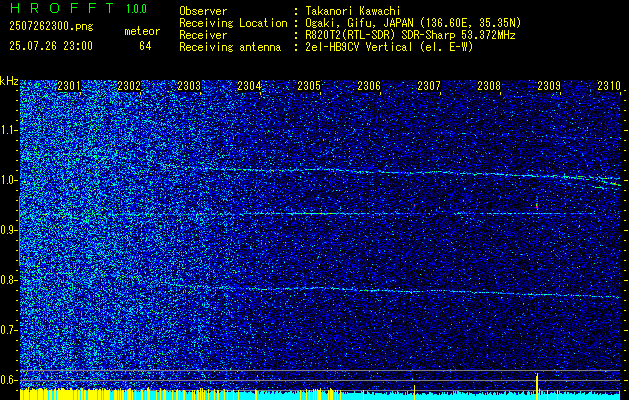Click the Receiving Location label
Screen dimensions: 629x400
233,23
